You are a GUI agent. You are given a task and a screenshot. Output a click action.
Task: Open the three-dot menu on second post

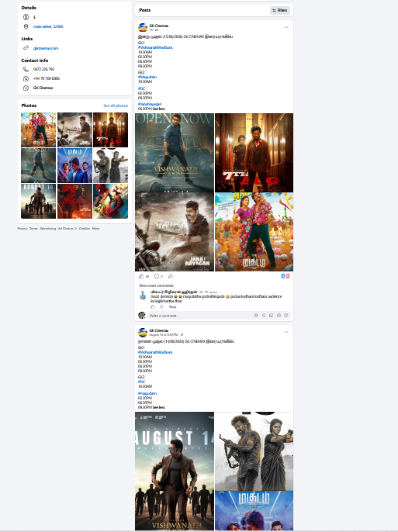point(286,332)
